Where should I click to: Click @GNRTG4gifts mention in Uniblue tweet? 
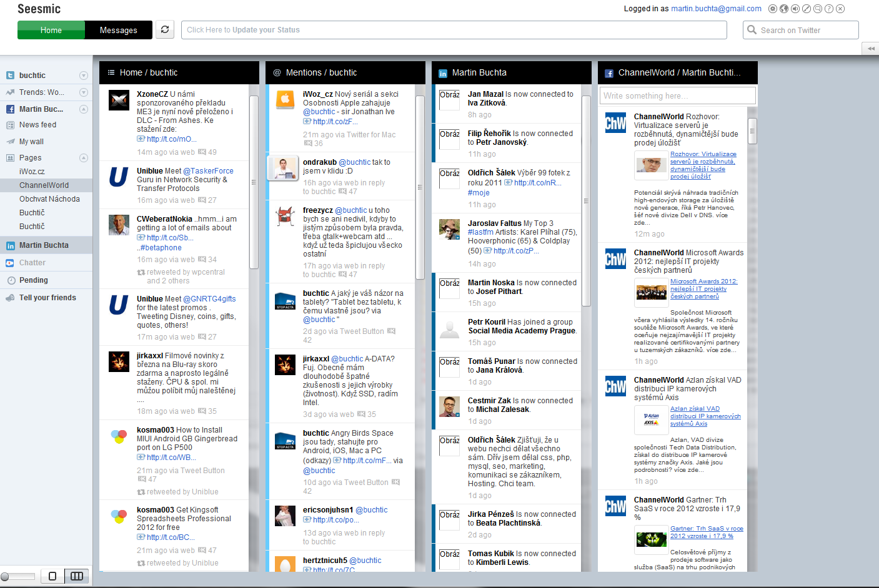209,299
